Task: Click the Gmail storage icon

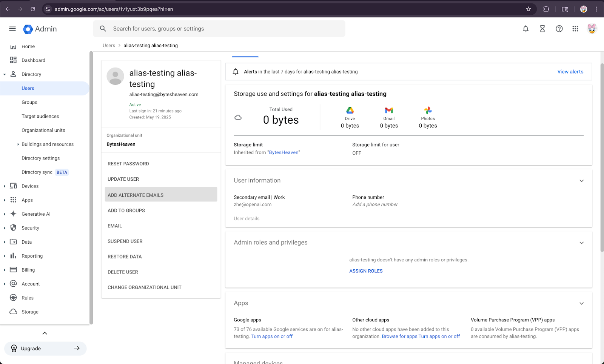Action: click(389, 110)
